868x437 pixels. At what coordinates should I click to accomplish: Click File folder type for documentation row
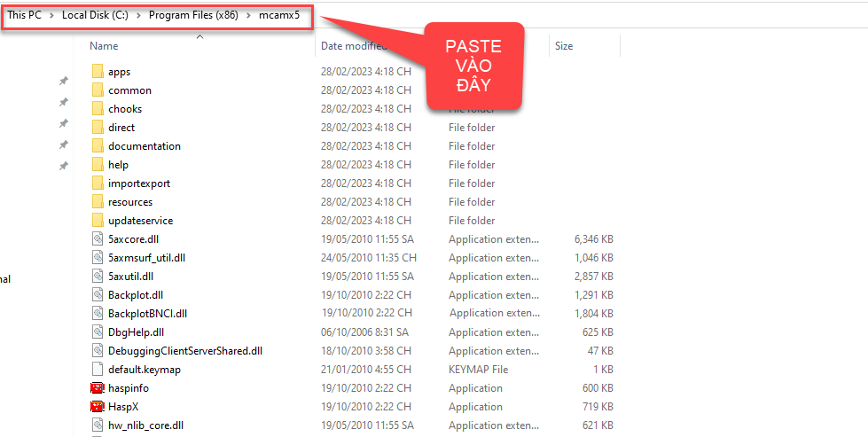click(472, 146)
